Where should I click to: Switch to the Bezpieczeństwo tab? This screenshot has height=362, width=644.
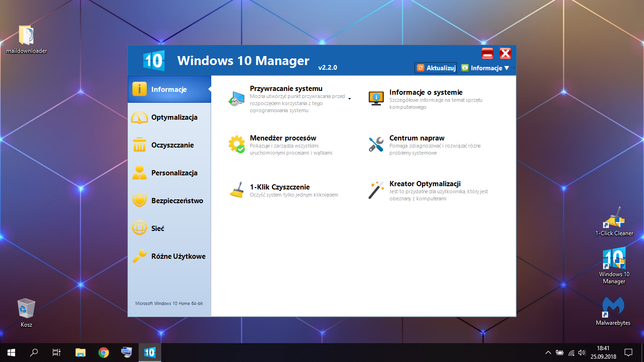coord(170,201)
